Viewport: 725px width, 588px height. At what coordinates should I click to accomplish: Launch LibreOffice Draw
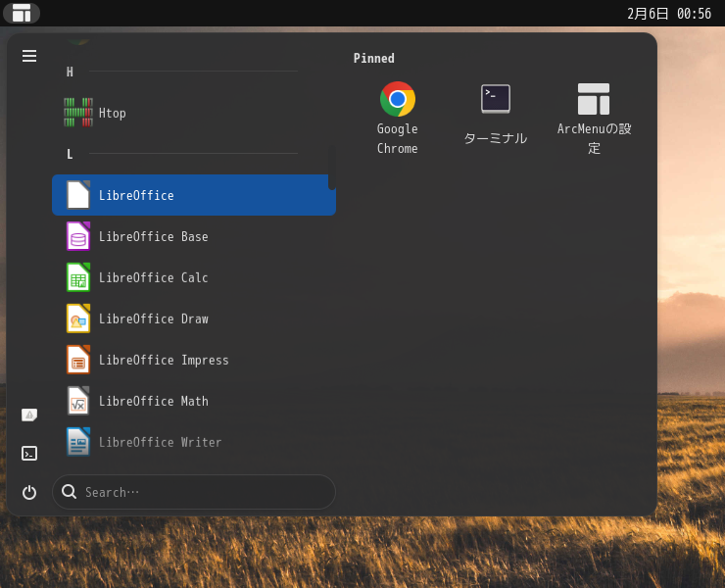click(x=194, y=318)
